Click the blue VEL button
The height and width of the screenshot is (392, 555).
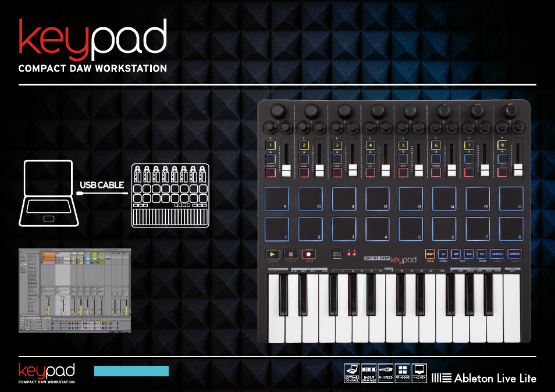pyautogui.click(x=482, y=254)
